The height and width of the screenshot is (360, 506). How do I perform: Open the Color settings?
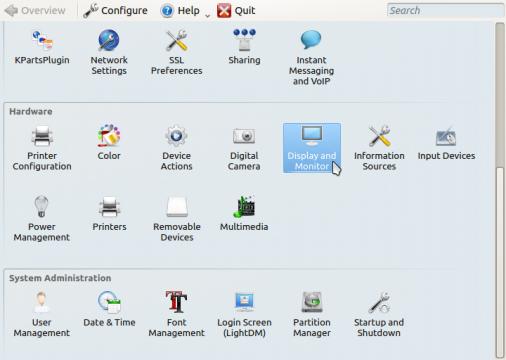109,143
